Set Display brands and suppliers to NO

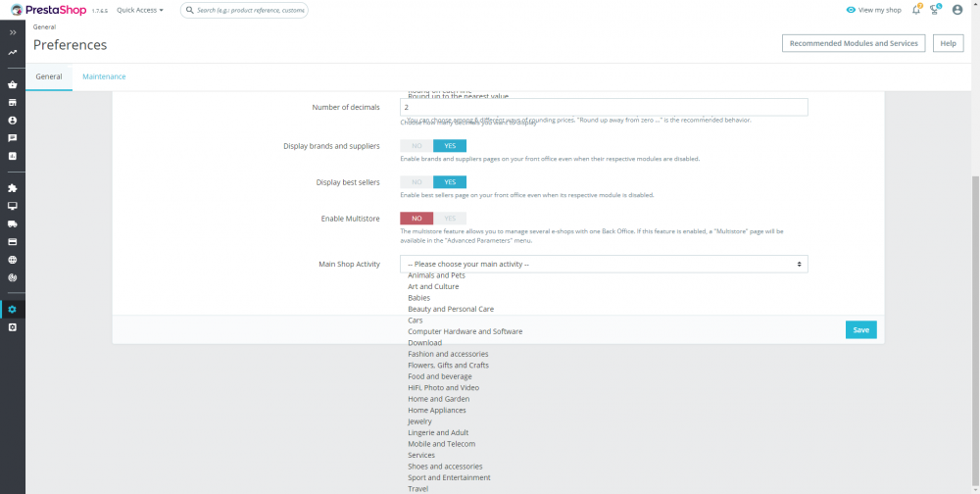point(416,146)
